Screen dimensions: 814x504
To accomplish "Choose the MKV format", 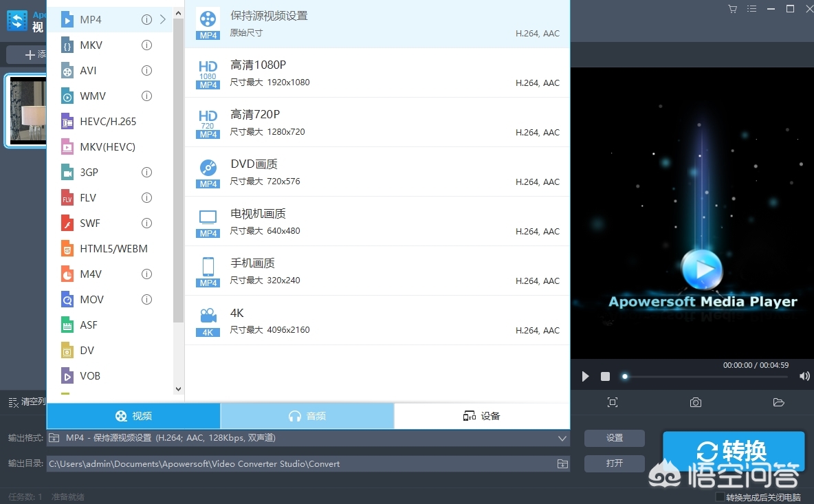I will coord(109,45).
